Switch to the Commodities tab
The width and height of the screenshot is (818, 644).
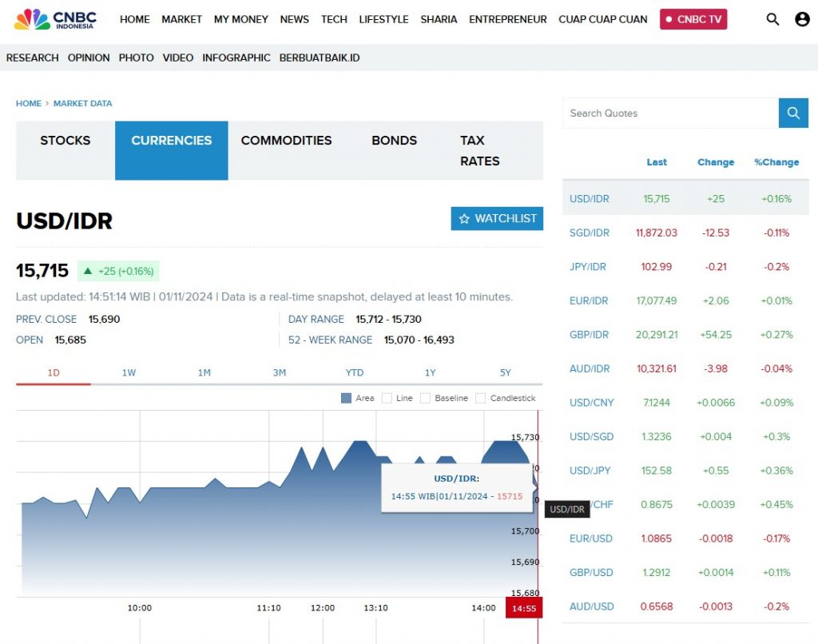pyautogui.click(x=286, y=141)
